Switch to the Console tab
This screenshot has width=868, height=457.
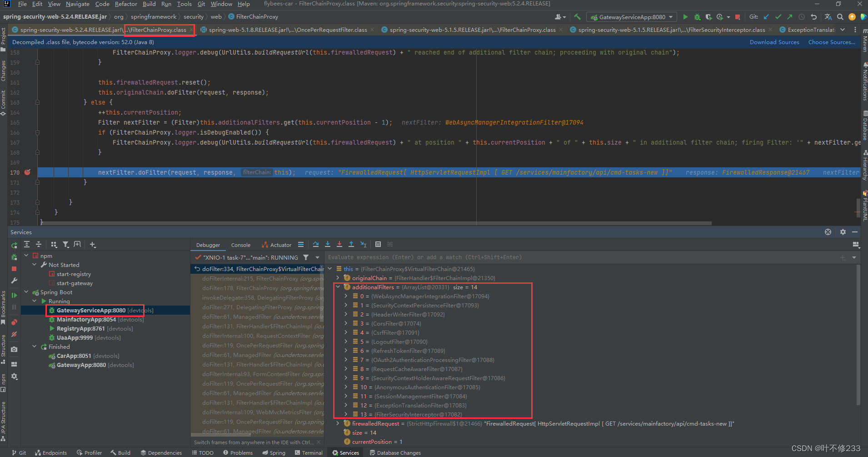pyautogui.click(x=241, y=245)
